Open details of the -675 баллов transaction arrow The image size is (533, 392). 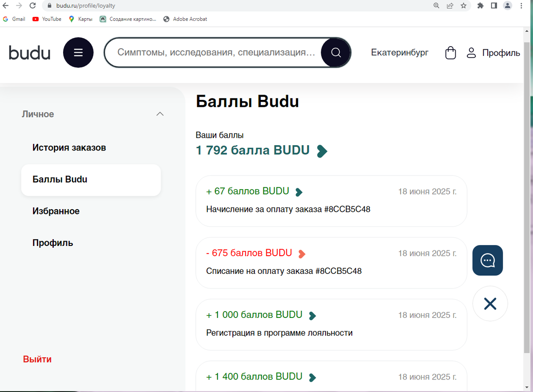302,253
